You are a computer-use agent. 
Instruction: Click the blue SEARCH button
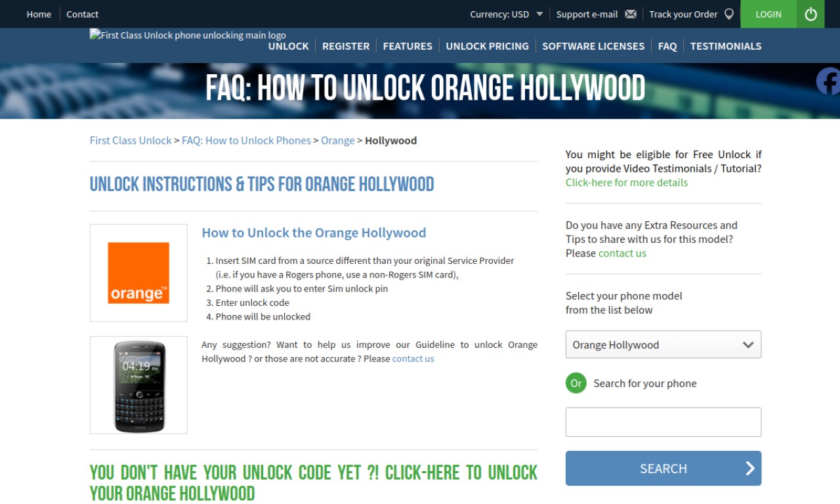point(663,469)
